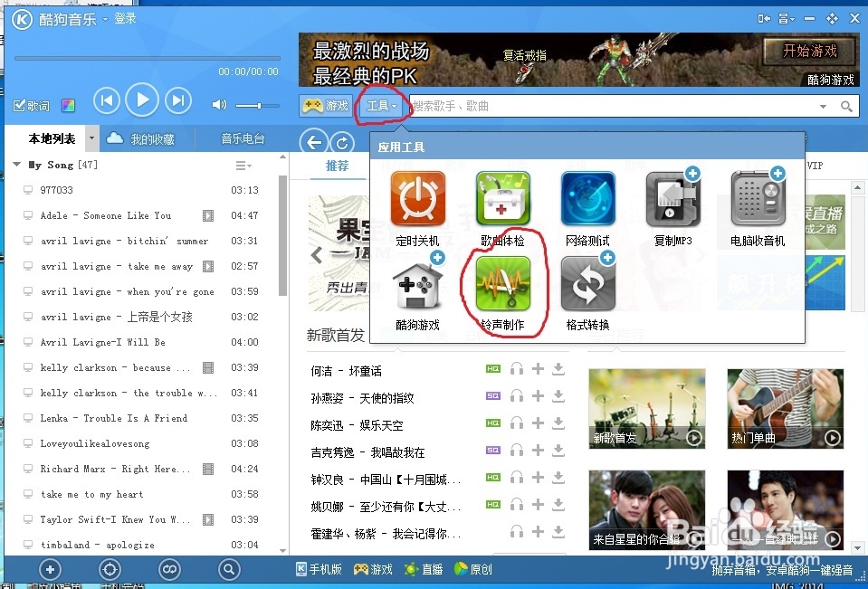The height and width of the screenshot is (589, 868).
Task: Select the 推荐 tab
Action: click(337, 166)
